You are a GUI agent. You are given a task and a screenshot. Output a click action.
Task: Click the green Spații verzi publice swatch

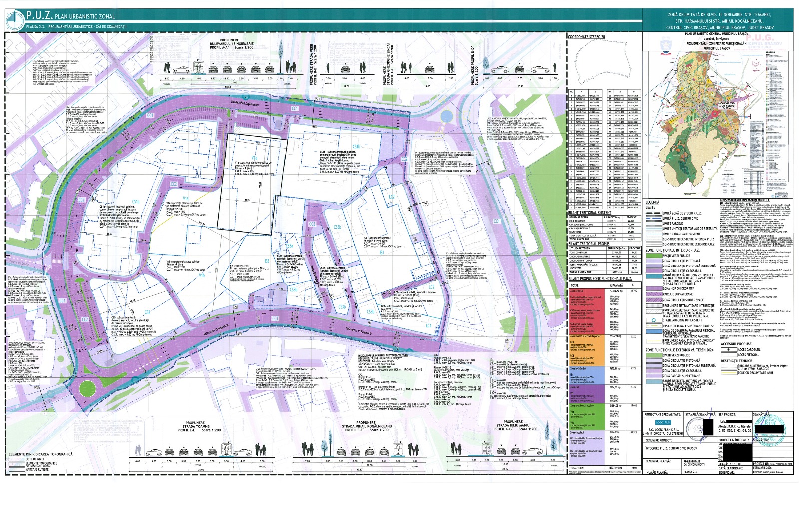coord(653,255)
